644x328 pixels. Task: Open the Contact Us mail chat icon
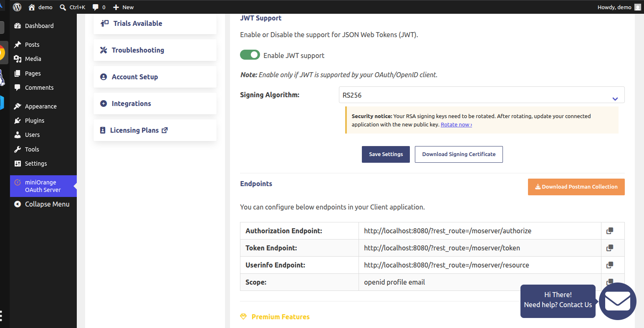(x=618, y=301)
